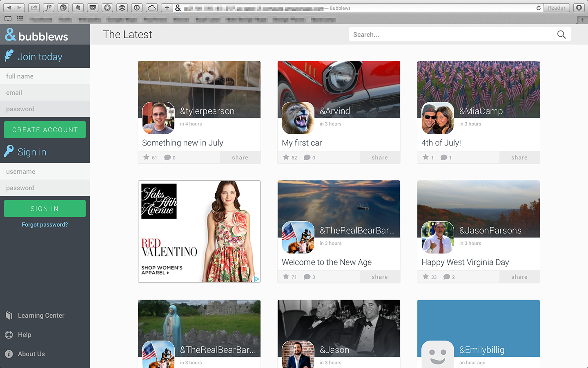Show the Top Sites grid icon
This screenshot has width=588, height=368.
pyautogui.click(x=20, y=18)
